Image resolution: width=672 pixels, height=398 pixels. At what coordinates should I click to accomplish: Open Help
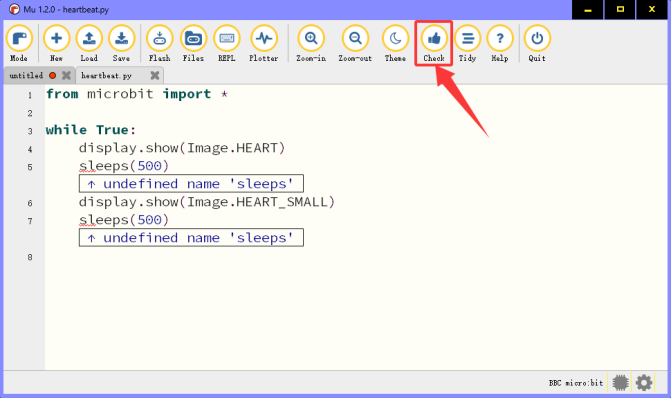(x=500, y=43)
